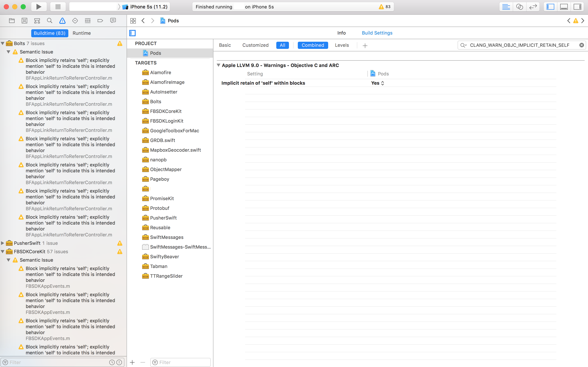This screenshot has height=367, width=588.
Task: Collapse the FBSDKCoreKit issues group
Action: [3, 252]
